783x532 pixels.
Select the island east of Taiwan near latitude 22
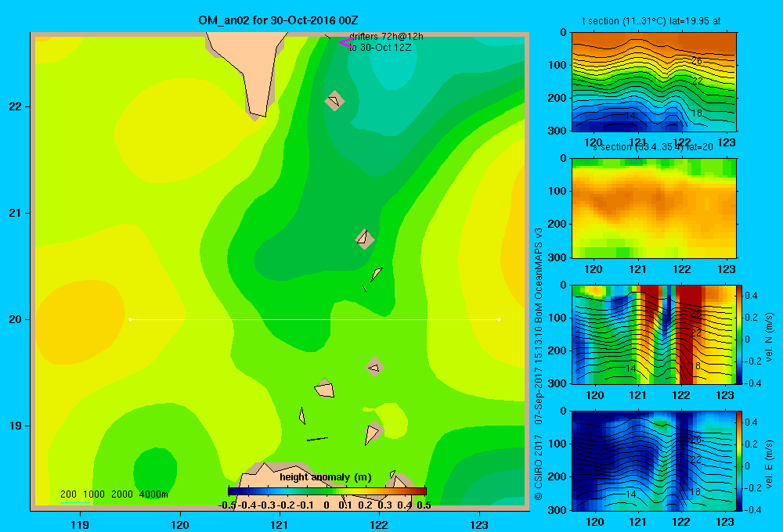click(x=334, y=101)
